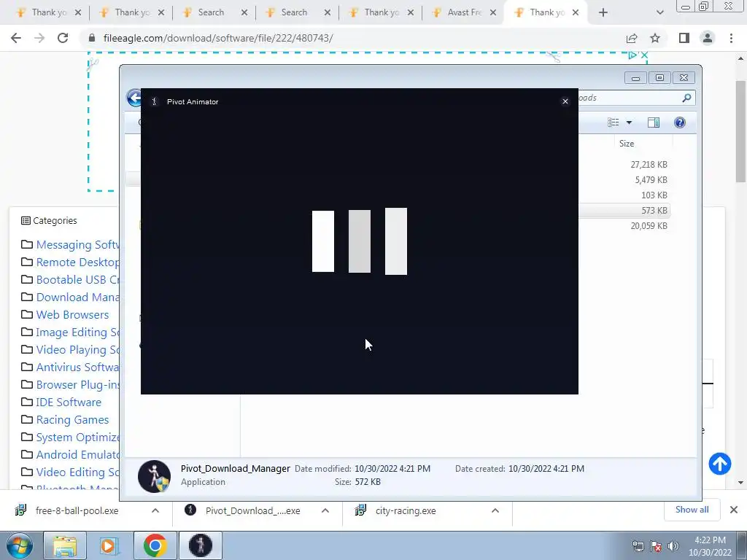Open Racing Games category link
Viewport: 747px width, 560px height.
tap(72, 420)
